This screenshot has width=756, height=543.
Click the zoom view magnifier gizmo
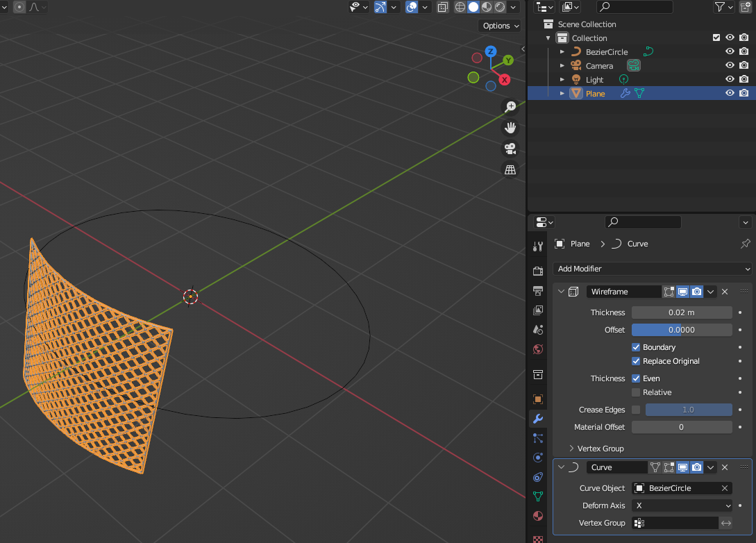[x=510, y=106]
